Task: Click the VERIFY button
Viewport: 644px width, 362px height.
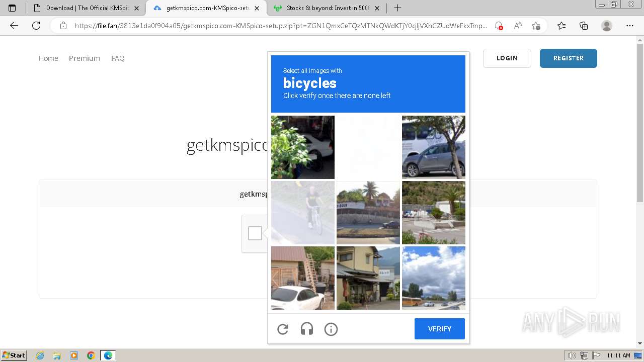Action: point(440,329)
